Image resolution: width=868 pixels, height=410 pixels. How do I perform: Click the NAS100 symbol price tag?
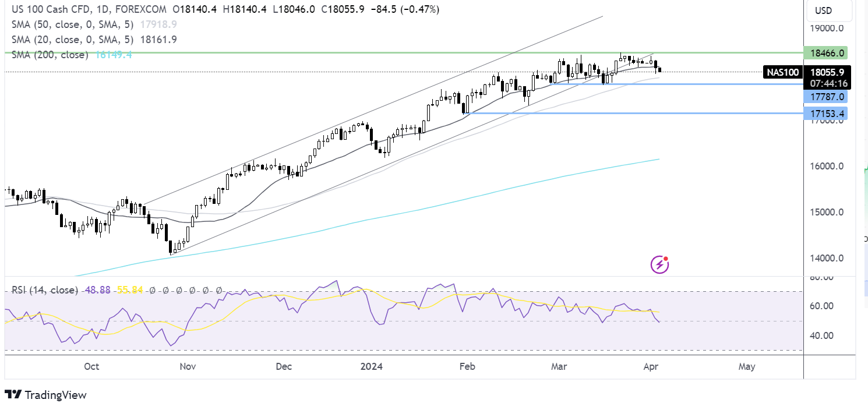(x=782, y=73)
